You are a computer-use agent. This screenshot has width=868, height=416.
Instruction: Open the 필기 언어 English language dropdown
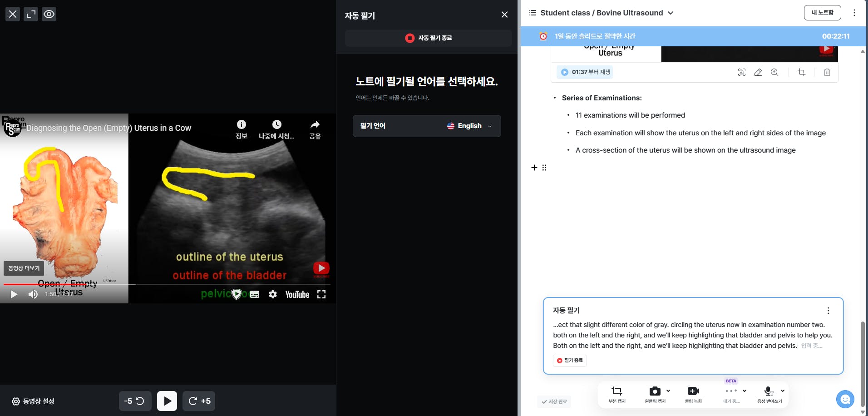tap(427, 126)
